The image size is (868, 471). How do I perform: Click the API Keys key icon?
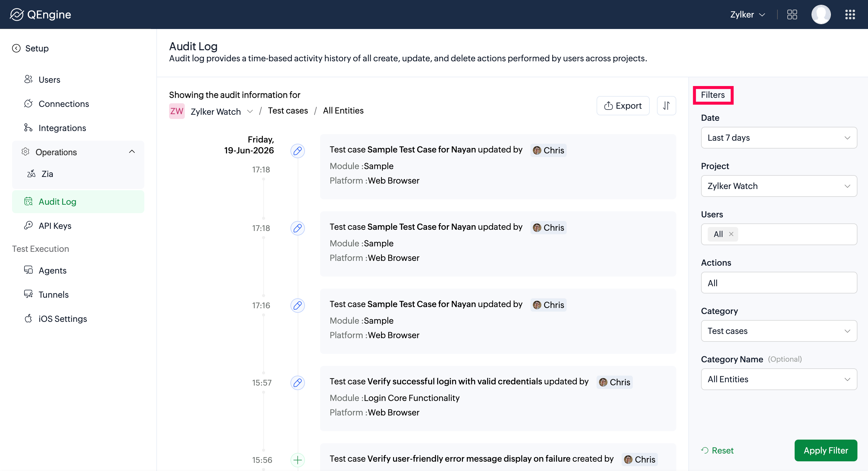point(28,226)
